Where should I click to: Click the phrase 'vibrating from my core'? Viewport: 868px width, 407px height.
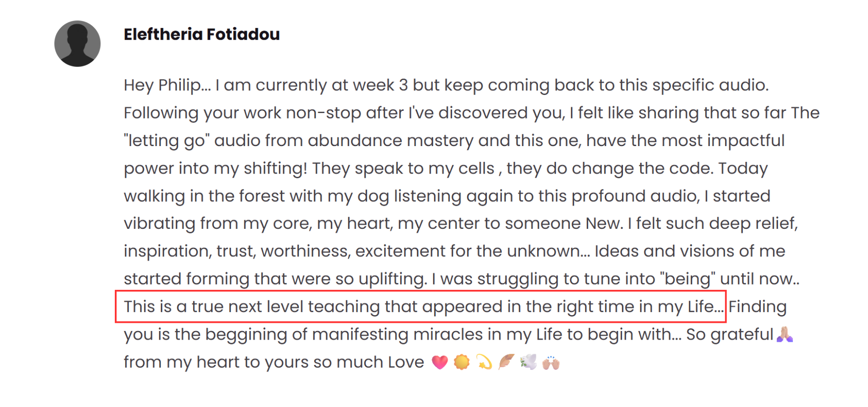pyautogui.click(x=218, y=224)
